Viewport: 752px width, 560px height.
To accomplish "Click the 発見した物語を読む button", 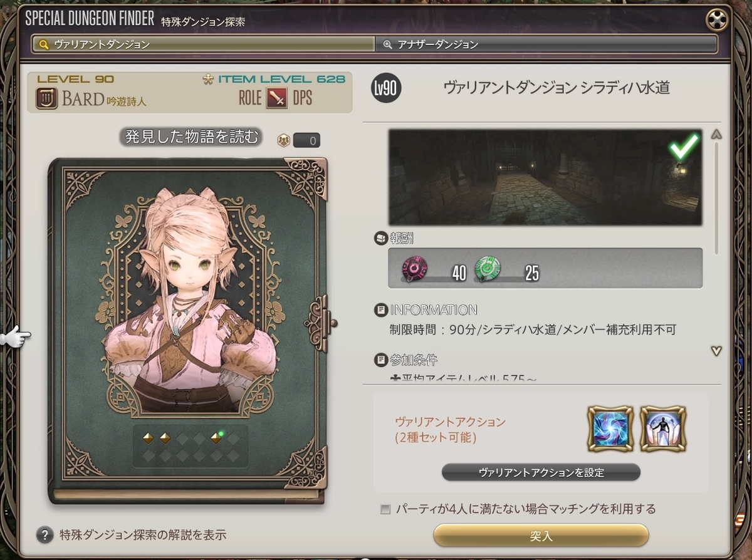I will click(191, 137).
